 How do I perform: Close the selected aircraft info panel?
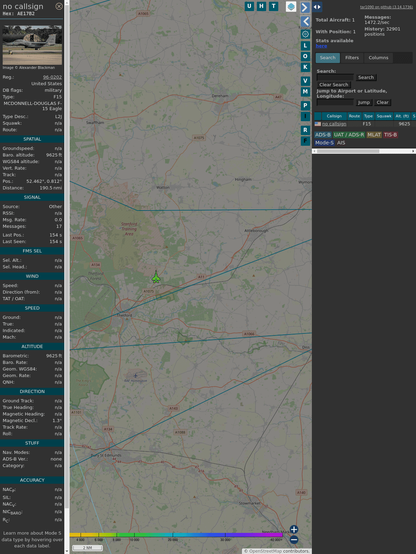[59, 6]
